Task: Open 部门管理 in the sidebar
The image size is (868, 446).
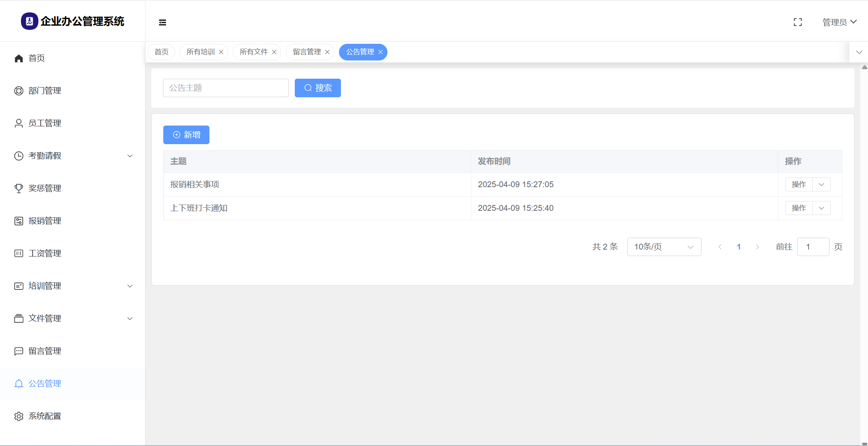Action: pos(45,91)
